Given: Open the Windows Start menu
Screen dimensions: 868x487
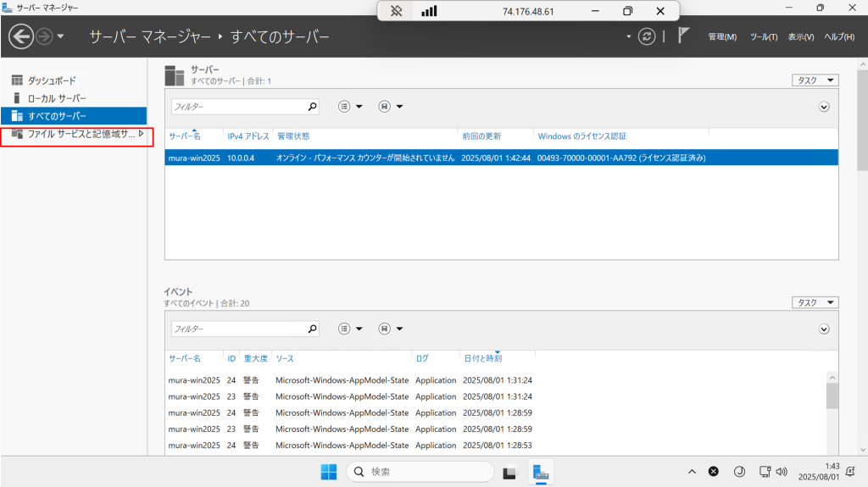Looking at the screenshot, I should (x=329, y=472).
